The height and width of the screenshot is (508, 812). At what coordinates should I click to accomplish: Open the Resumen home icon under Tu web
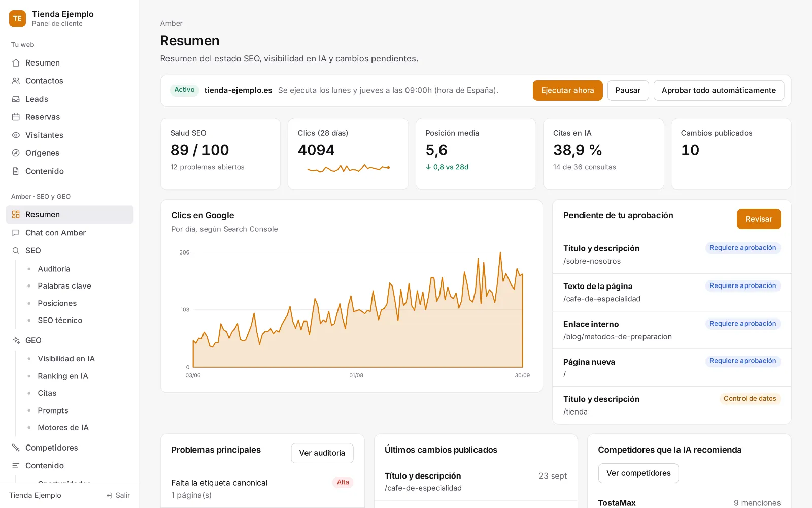pos(16,63)
